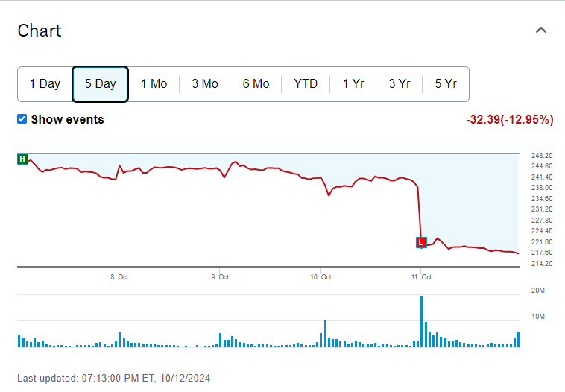Collapse the Chart section chevron
The height and width of the screenshot is (392, 565).
point(542,31)
